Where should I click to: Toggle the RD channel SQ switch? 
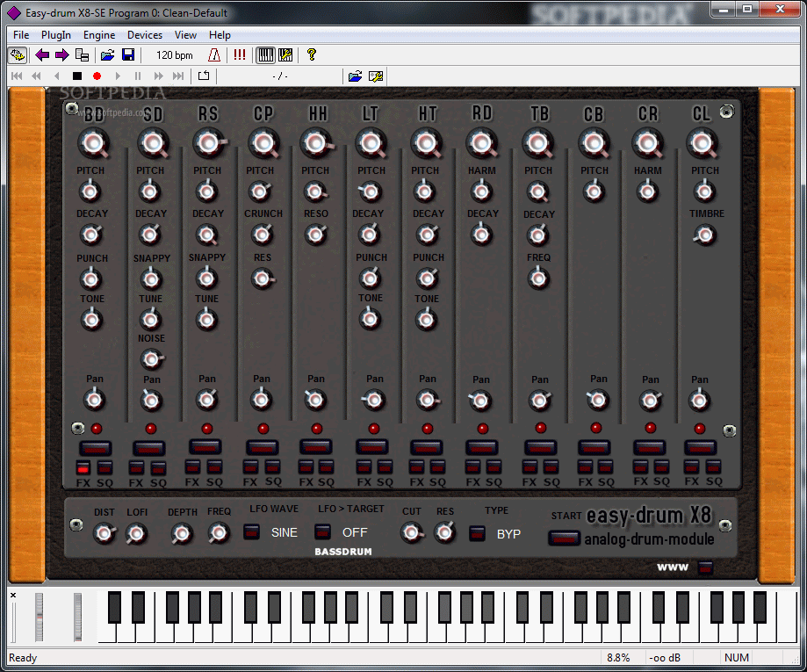(x=494, y=466)
